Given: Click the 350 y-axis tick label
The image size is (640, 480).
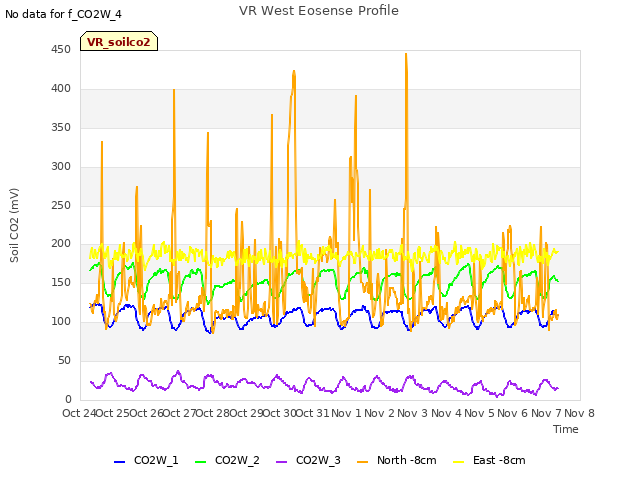Looking at the screenshot, I should tap(61, 128).
